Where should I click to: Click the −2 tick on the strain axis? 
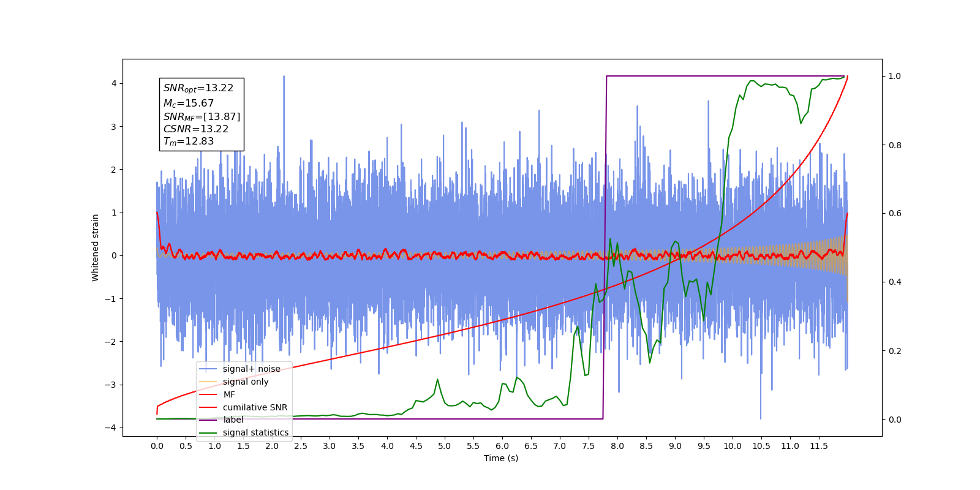pyautogui.click(x=110, y=342)
